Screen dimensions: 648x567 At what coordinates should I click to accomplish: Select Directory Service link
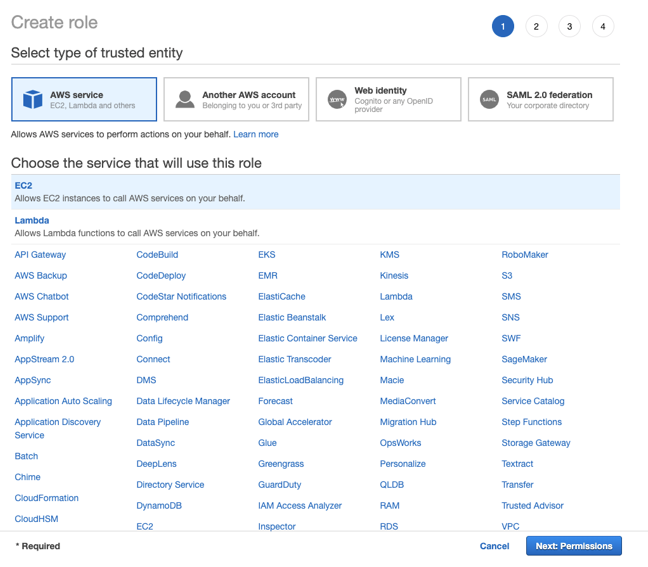pyautogui.click(x=170, y=485)
